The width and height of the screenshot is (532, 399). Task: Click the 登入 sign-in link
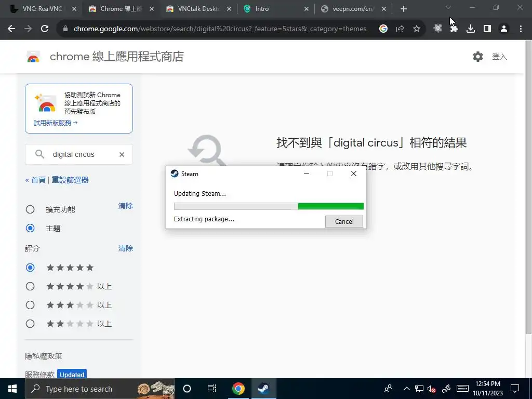pos(499,57)
